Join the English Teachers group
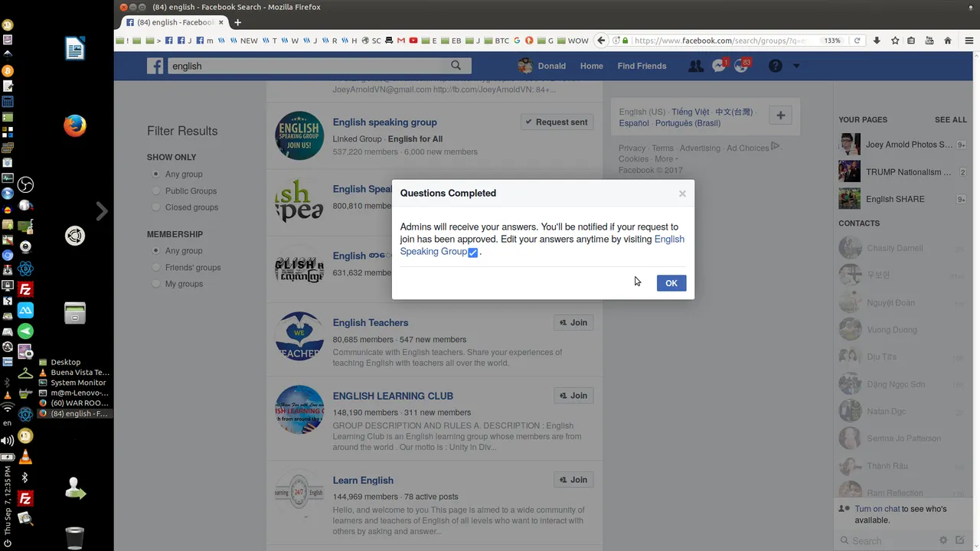980x551 pixels. pos(573,322)
